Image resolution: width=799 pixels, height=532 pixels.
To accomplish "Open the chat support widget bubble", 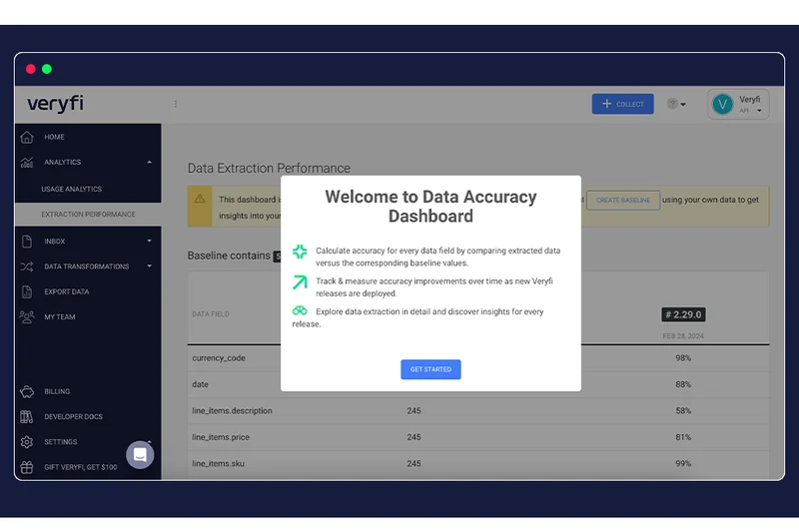I will pyautogui.click(x=140, y=455).
